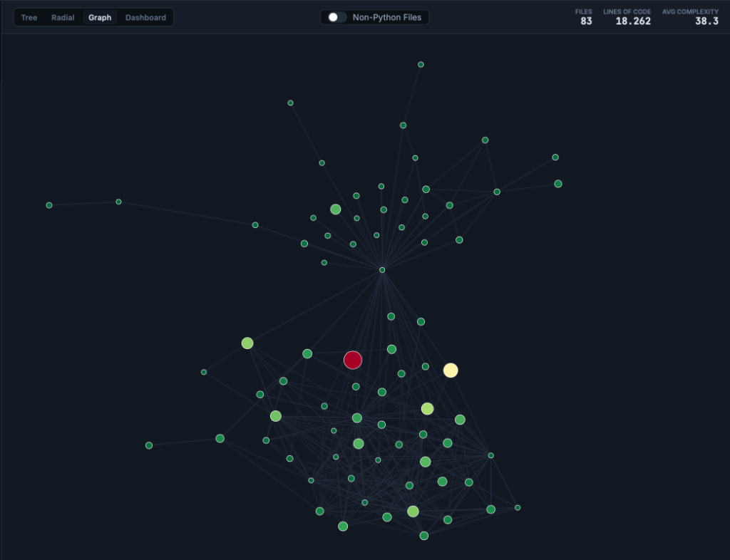Select the Graph view tab
Screen dimensions: 730x560
(99, 17)
